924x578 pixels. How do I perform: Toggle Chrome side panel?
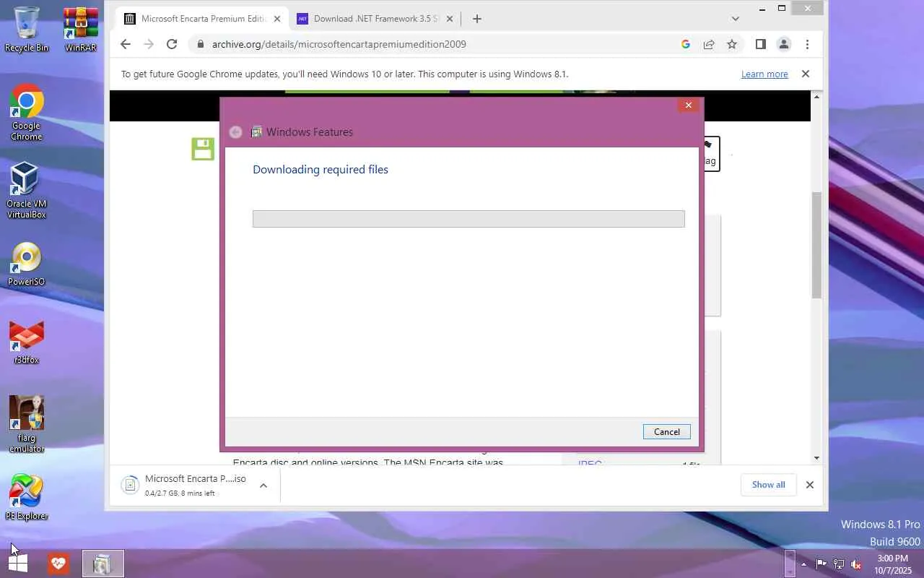tap(760, 44)
